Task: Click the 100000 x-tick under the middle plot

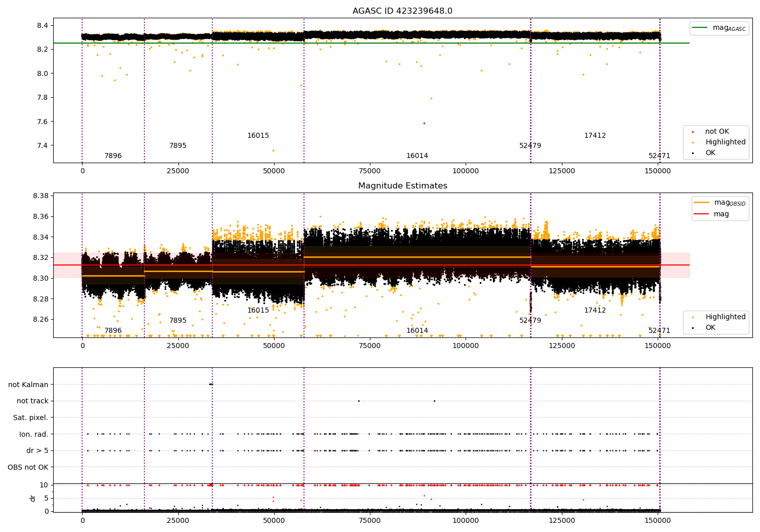Action: click(466, 346)
